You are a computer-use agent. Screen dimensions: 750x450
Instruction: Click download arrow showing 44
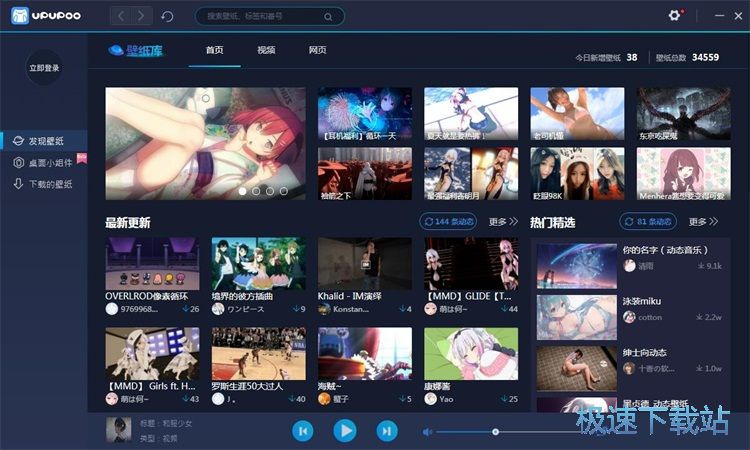click(504, 309)
